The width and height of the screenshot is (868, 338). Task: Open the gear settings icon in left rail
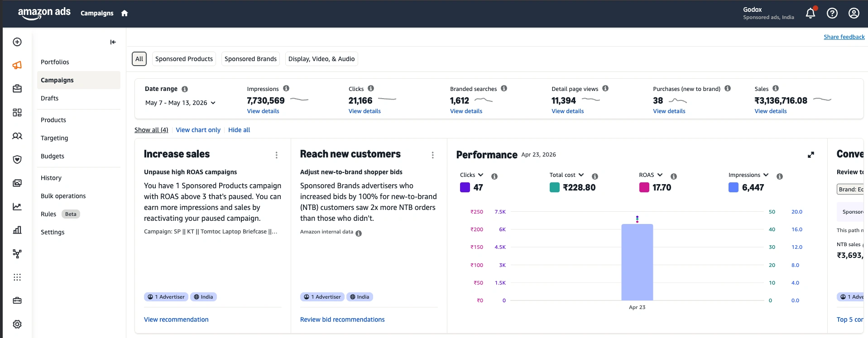point(17,324)
